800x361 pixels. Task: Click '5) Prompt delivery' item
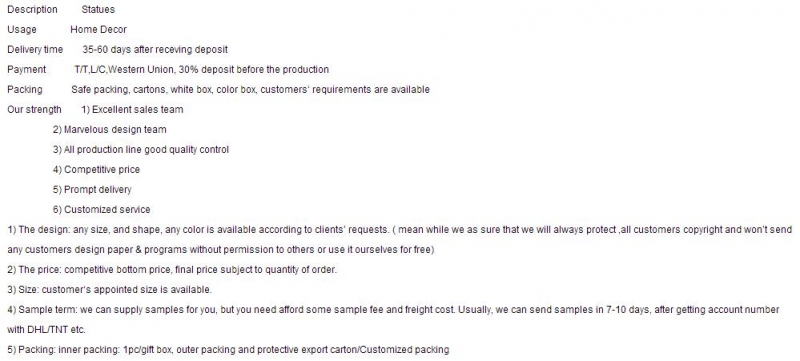[x=92, y=190]
